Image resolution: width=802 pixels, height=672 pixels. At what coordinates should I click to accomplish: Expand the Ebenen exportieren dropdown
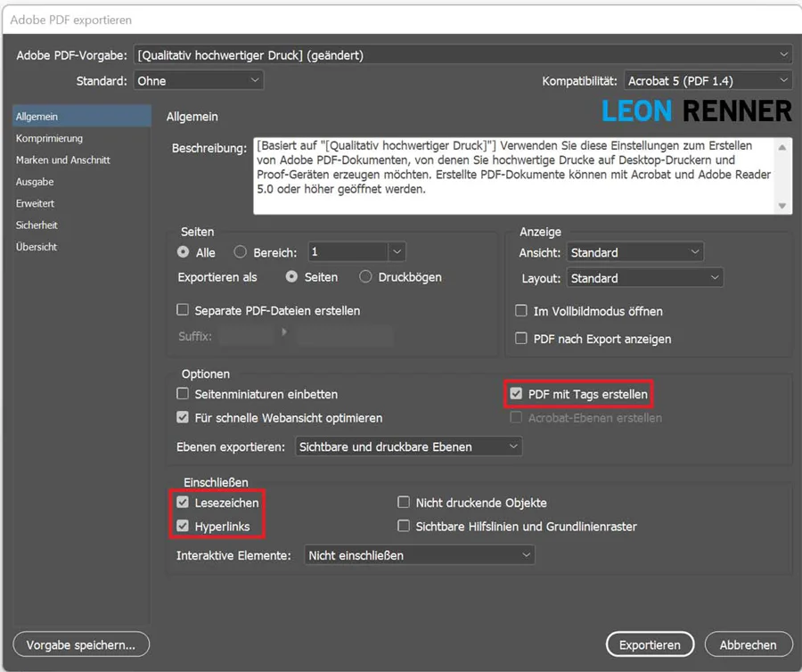(x=408, y=447)
